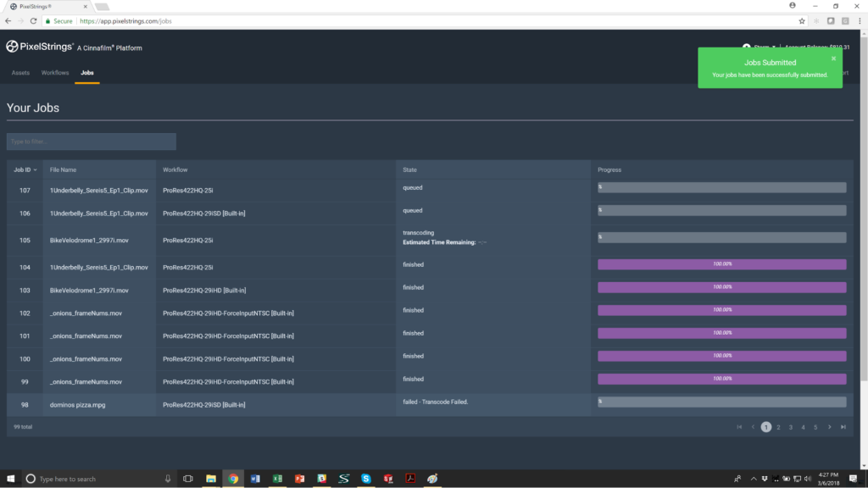Click the volume icon in the system tray
The width and height of the screenshot is (868, 488).
click(x=808, y=479)
